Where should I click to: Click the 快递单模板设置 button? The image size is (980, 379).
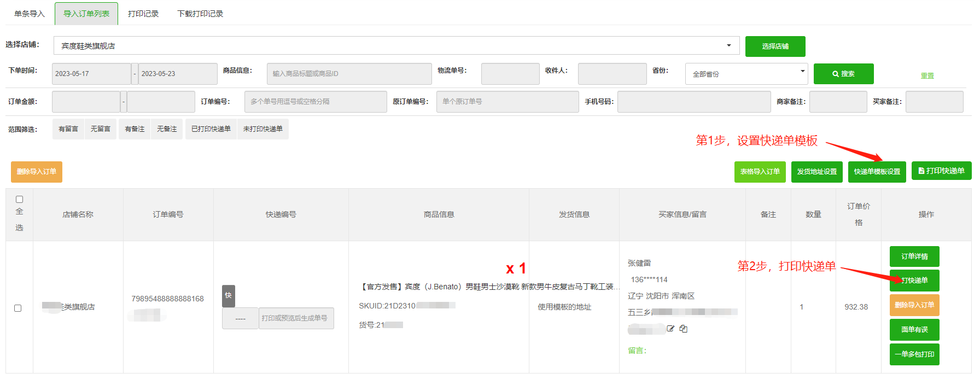tap(877, 172)
